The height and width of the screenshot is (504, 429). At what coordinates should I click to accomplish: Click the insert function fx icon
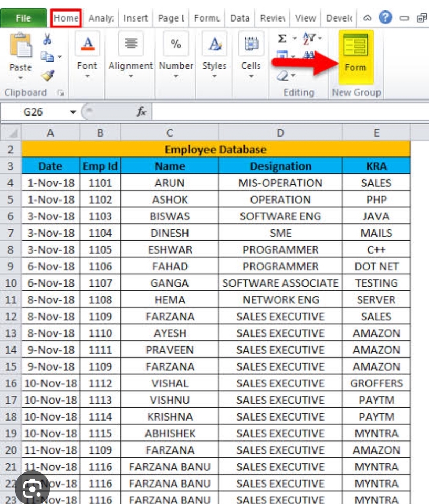pos(141,111)
